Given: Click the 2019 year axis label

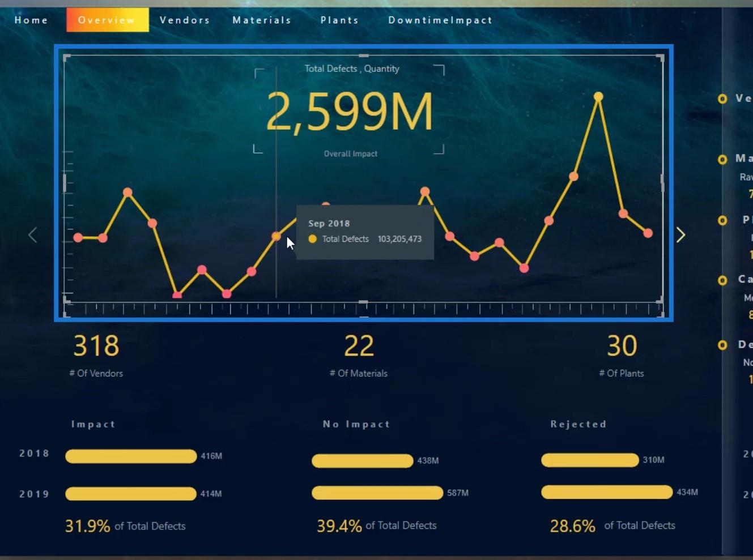Looking at the screenshot, I should 35,494.
